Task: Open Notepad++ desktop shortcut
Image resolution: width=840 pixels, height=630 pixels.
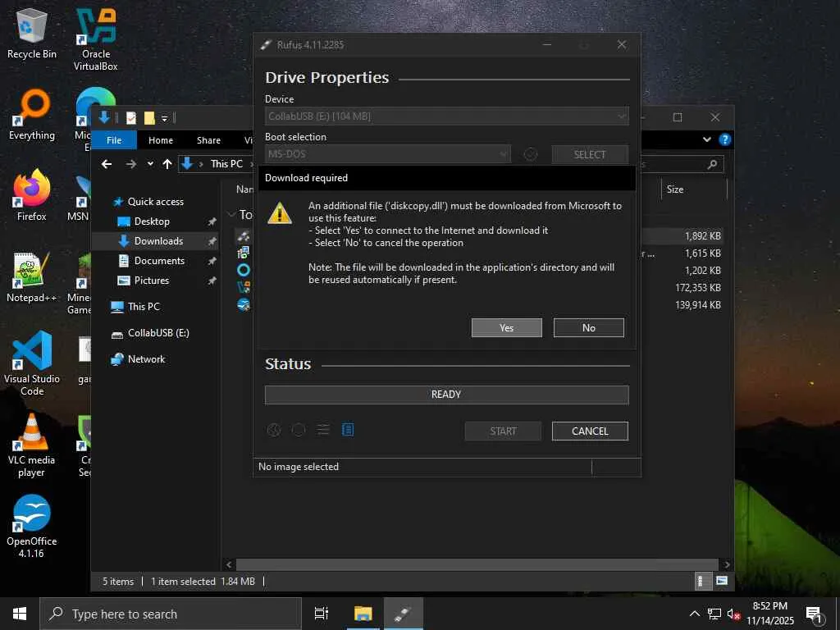Action: tap(32, 277)
